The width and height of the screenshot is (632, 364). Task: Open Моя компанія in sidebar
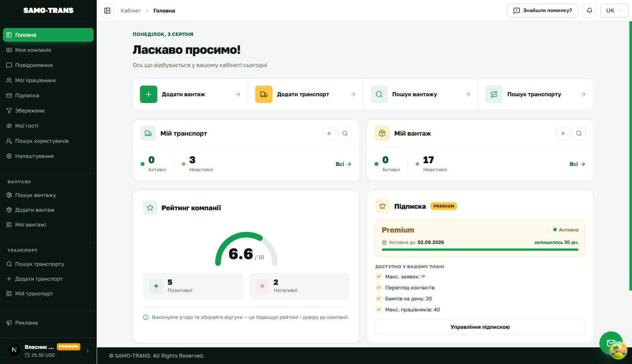[x=48, y=50]
